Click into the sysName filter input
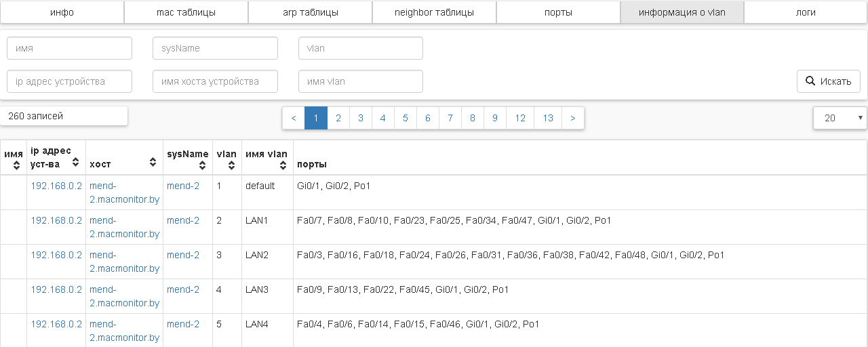 click(x=215, y=48)
